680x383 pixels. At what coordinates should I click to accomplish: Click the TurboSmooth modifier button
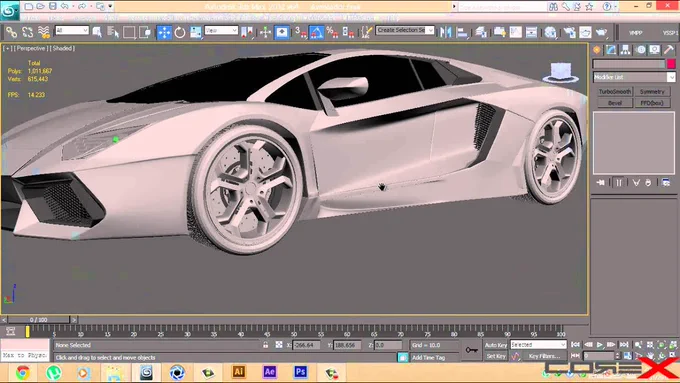coord(615,92)
